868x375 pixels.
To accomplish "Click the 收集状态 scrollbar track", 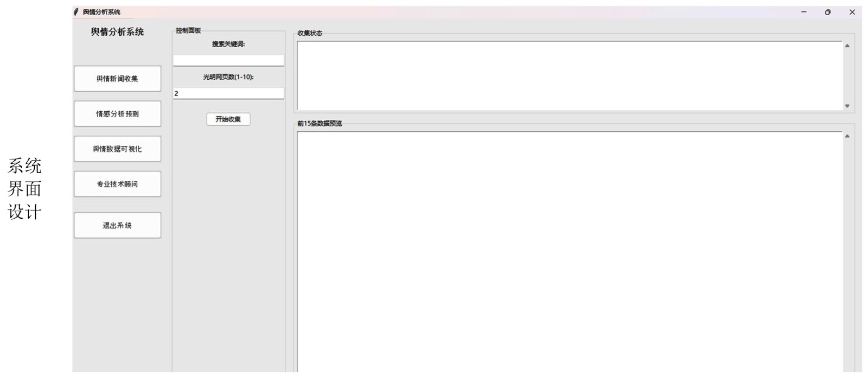I will tap(847, 76).
